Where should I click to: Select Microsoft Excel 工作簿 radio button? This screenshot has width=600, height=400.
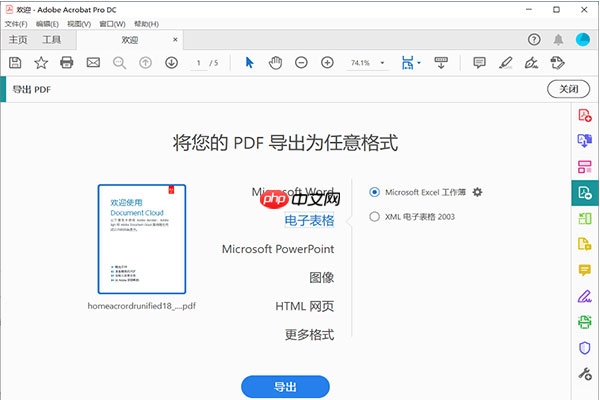374,192
